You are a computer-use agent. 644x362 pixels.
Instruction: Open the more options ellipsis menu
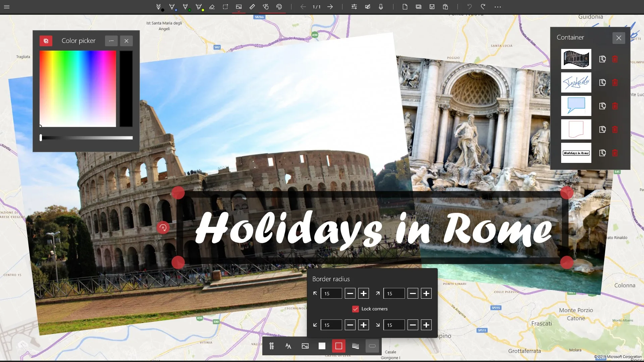pyautogui.click(x=498, y=7)
